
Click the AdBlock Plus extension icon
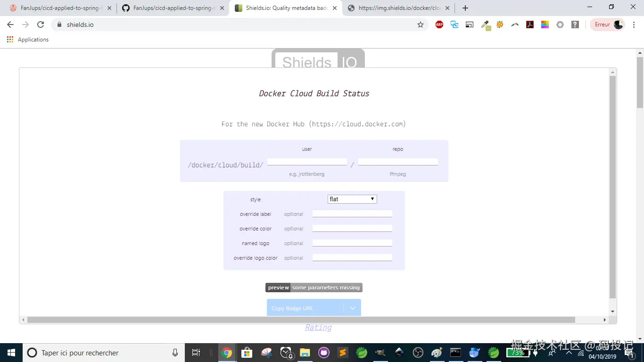pos(439,25)
